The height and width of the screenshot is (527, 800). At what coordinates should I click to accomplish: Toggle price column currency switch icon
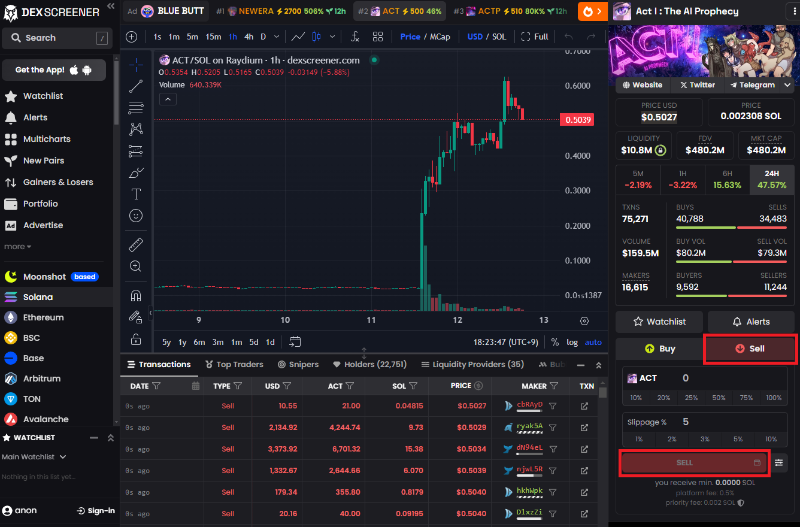click(x=479, y=386)
